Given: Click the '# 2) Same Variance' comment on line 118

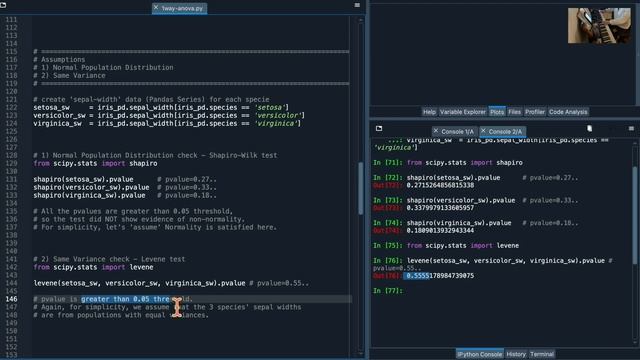Looking at the screenshot, I should pyautogui.click(x=69, y=76).
